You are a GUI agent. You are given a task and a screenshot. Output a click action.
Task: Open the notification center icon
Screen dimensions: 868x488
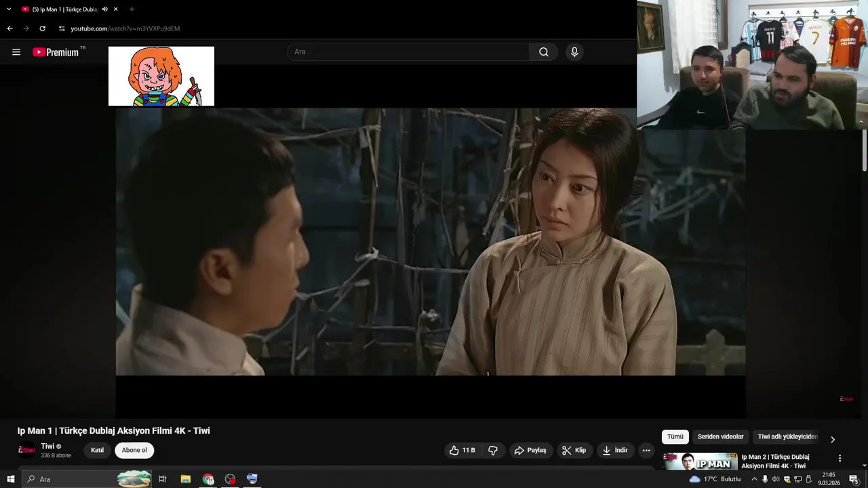coord(854,479)
